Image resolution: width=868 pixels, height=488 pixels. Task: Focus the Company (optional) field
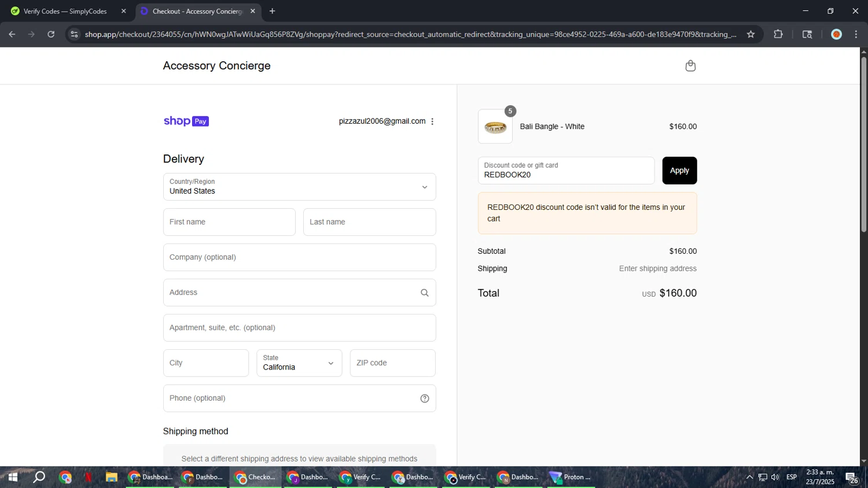300,257
